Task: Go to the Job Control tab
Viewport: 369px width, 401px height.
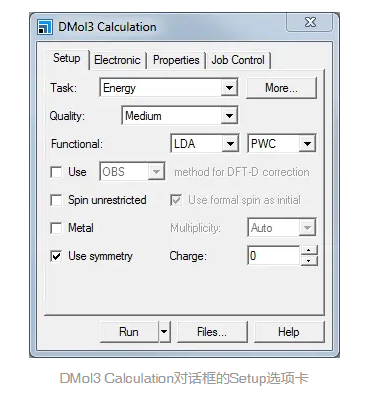Action: [238, 60]
